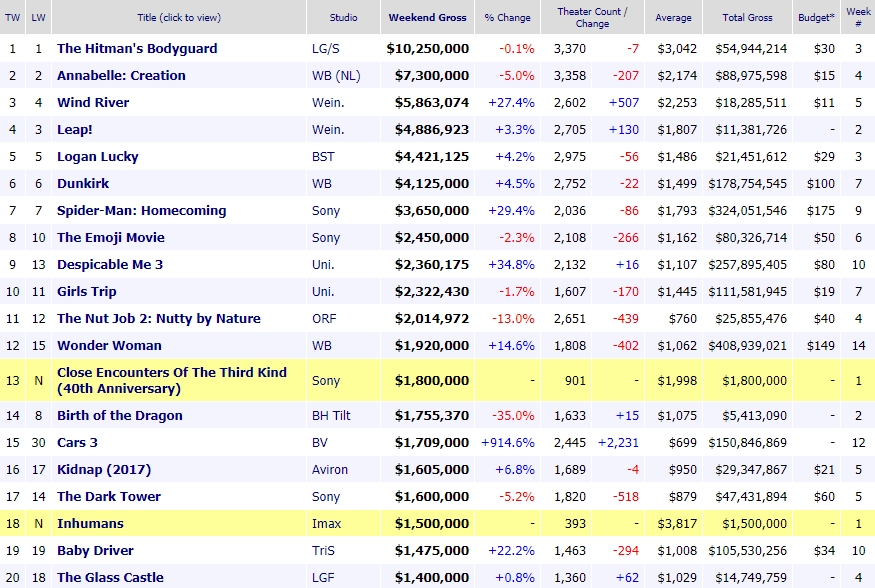
Task: Open The Hitman's Bodyguard title link
Action: 137,49
